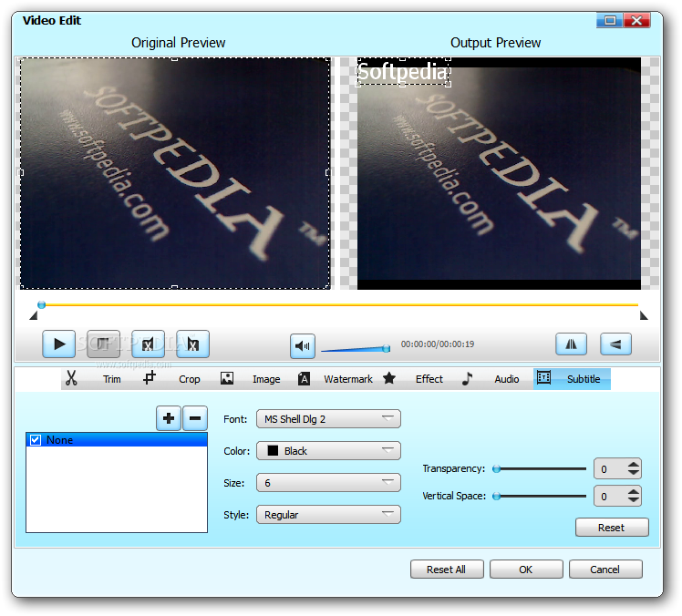Viewport: 682px width, 616px height.
Task: Click the Transparency value field
Action: tap(611, 469)
